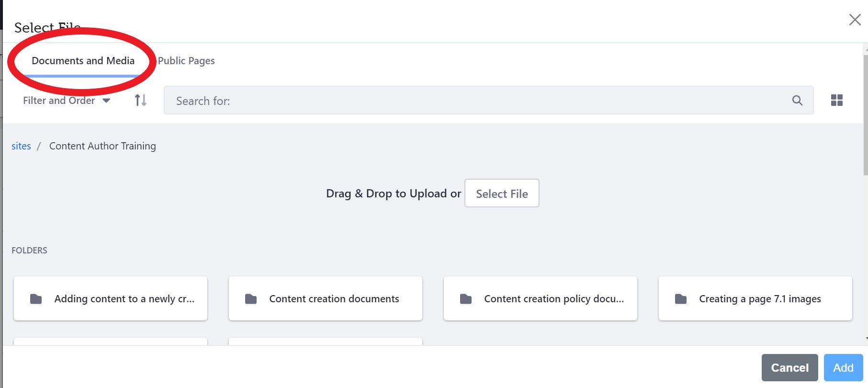Switch to the Documents and Media tab
This screenshot has height=388, width=868.
83,61
